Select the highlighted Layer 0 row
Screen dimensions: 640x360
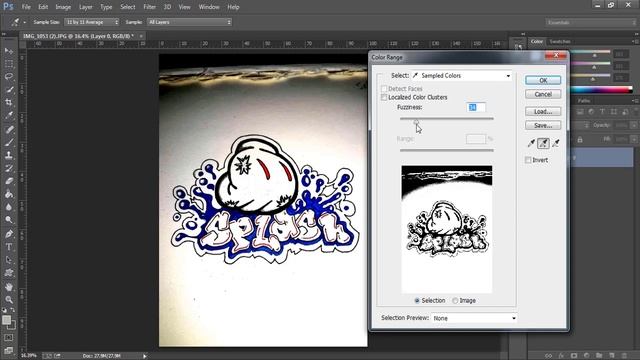click(602, 157)
